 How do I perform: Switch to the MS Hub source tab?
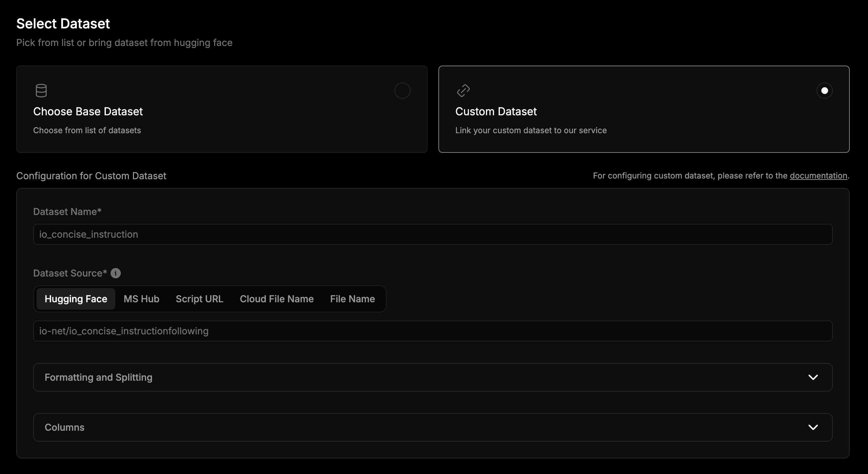[x=141, y=299]
